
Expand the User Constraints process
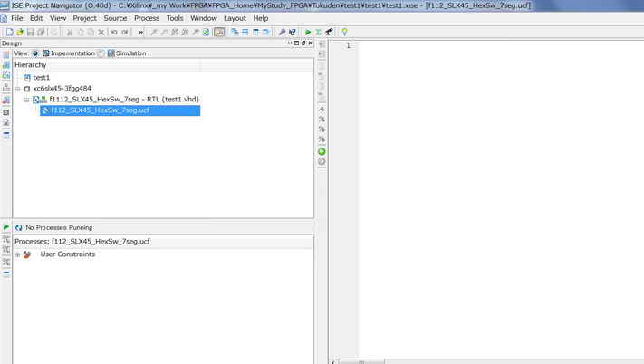tap(17, 254)
